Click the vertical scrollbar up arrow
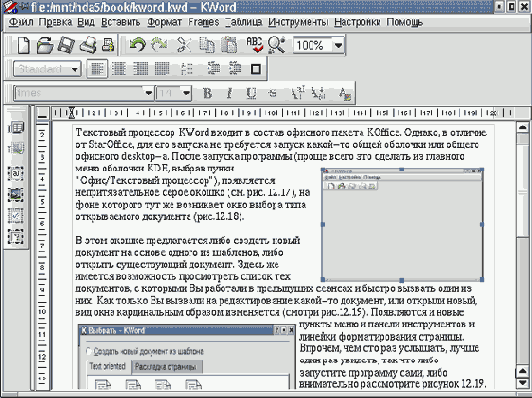Image resolution: width=532 pixels, height=398 pixels. coord(523,127)
